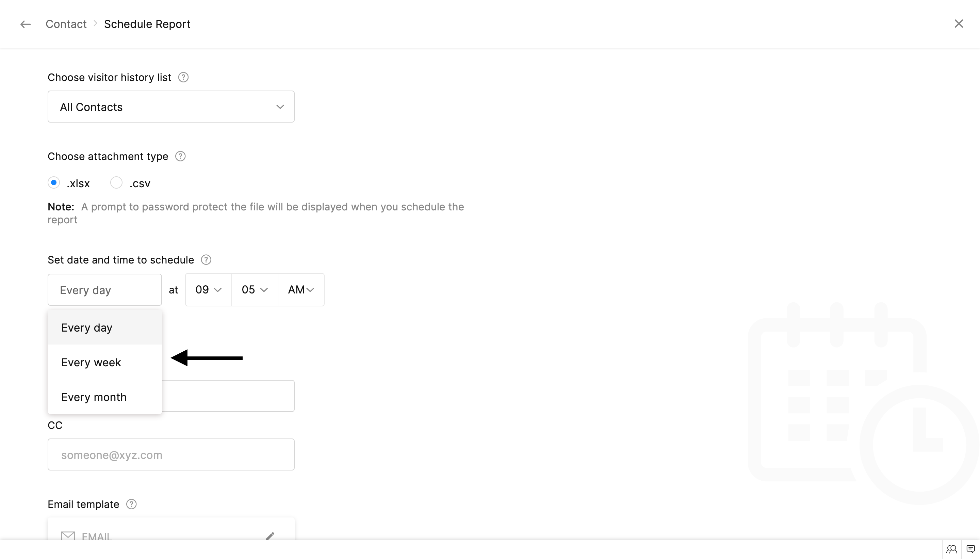Click the chat bubble icon in bottom bar

click(970, 549)
